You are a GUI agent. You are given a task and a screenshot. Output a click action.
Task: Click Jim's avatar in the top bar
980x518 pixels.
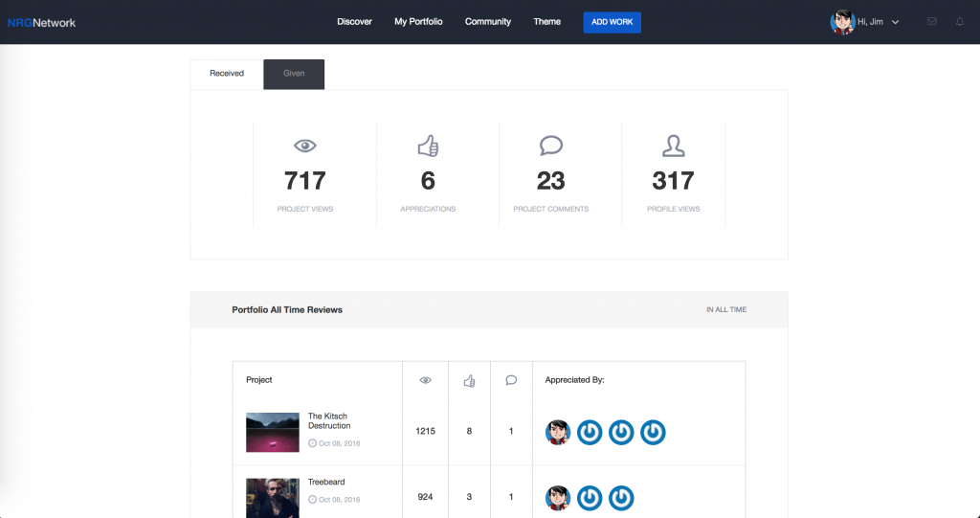click(x=842, y=22)
